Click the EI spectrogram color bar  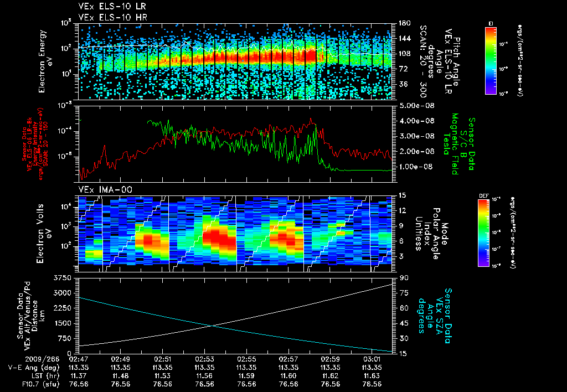[x=491, y=60]
